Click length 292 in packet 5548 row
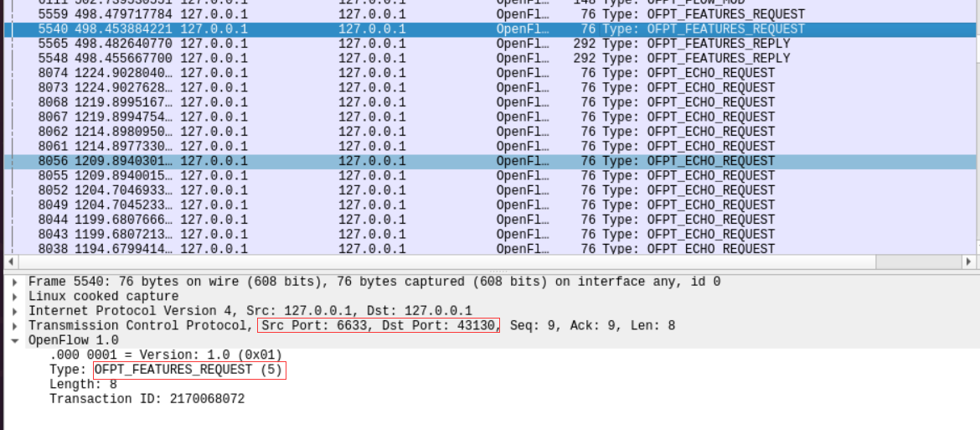This screenshot has width=980, height=430. [x=585, y=59]
